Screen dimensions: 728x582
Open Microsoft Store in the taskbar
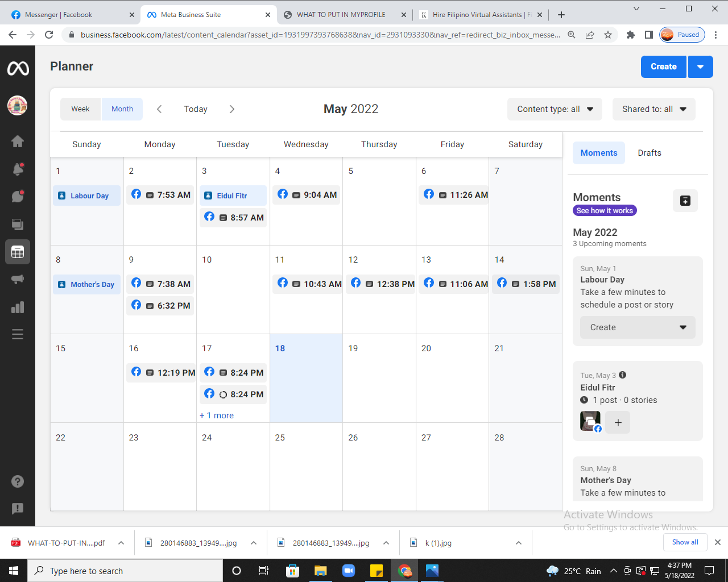(293, 571)
